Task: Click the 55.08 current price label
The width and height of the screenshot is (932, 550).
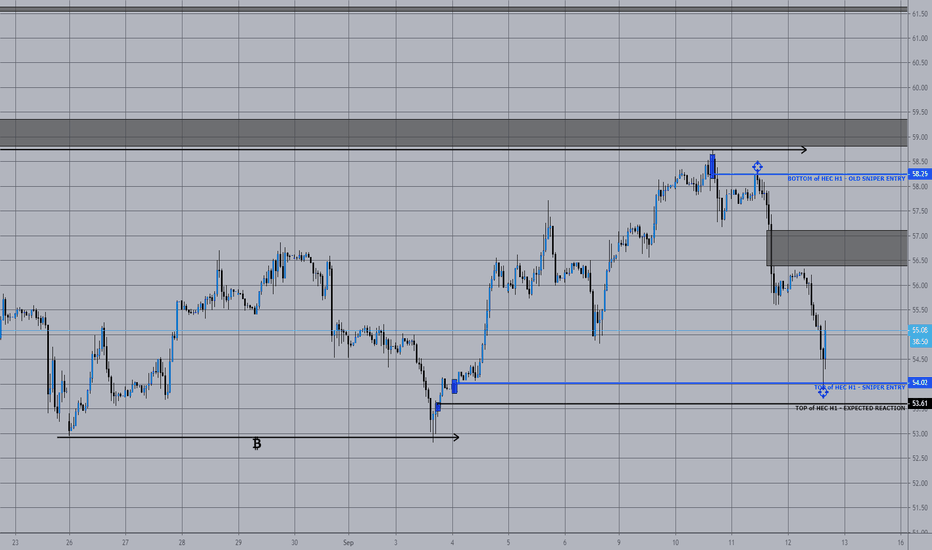Action: point(920,330)
